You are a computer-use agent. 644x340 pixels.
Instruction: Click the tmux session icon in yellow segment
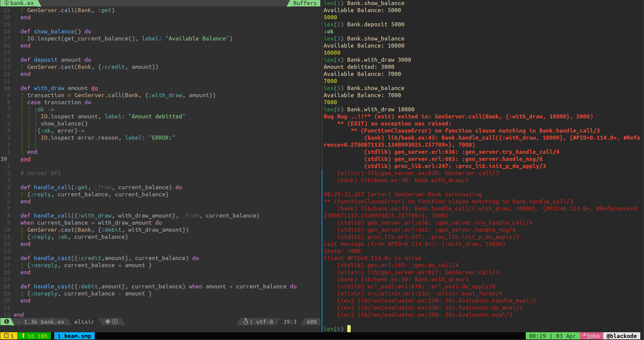(6, 336)
